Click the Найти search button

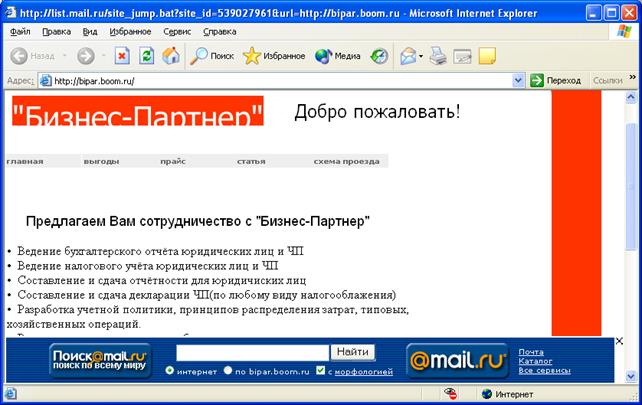pos(353,352)
